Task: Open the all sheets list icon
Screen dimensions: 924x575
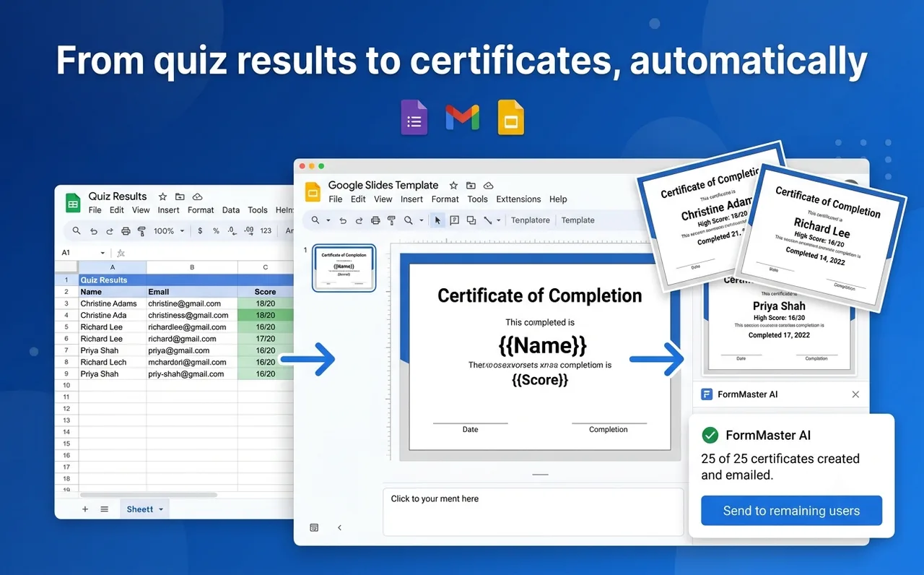Action: coord(105,509)
